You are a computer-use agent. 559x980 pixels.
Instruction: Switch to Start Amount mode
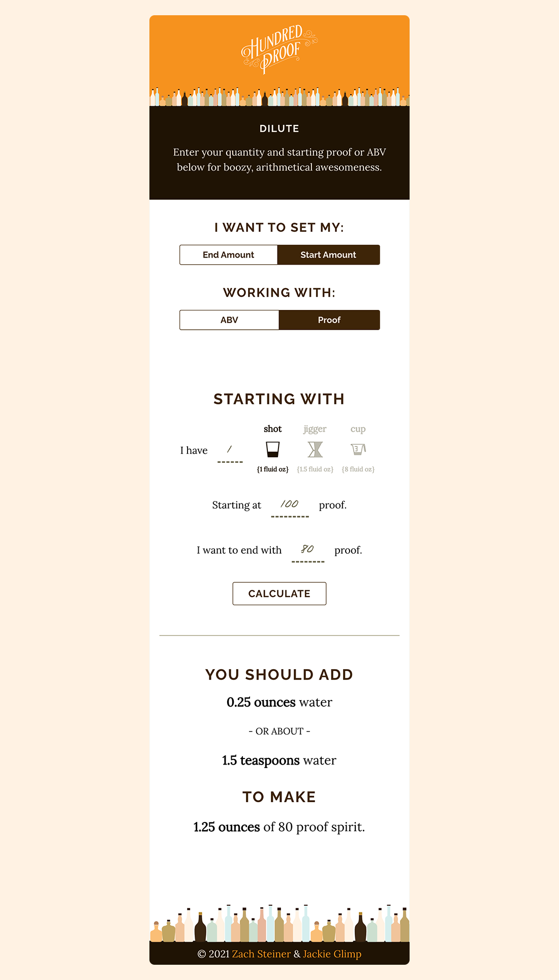click(328, 255)
